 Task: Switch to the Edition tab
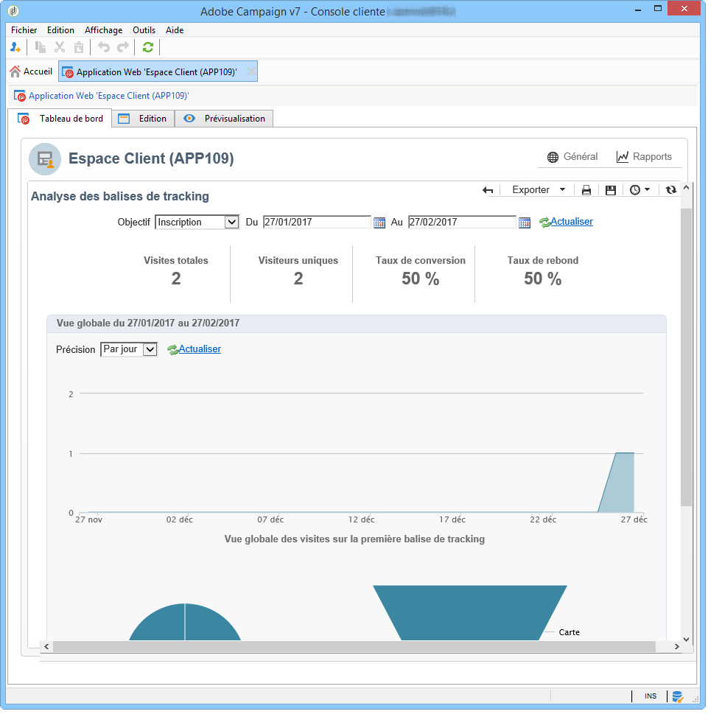143,119
